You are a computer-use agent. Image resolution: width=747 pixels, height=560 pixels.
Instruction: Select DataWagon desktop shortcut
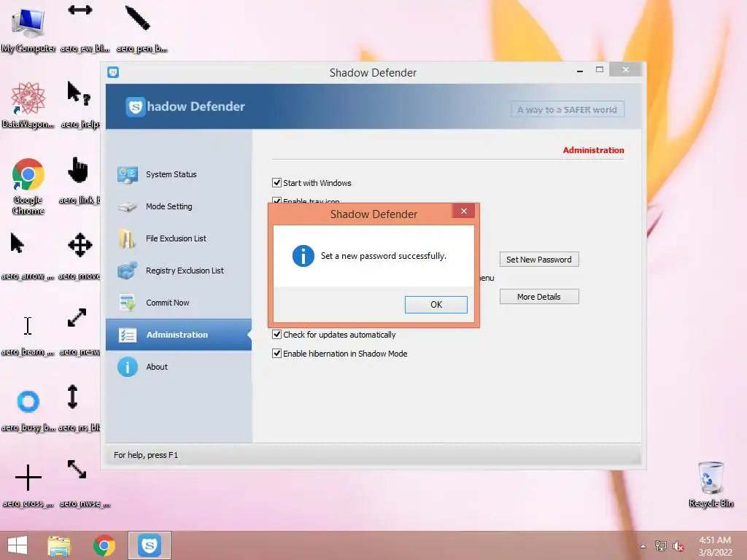28,105
